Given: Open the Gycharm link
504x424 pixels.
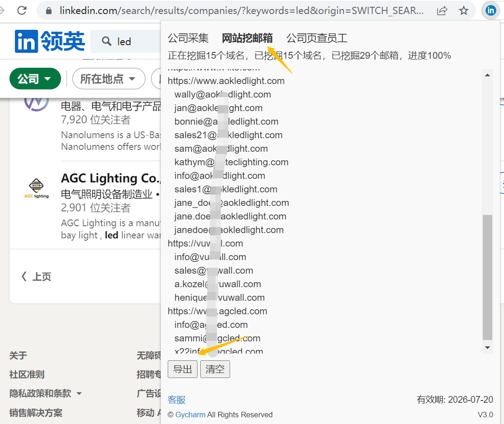Looking at the screenshot, I should point(190,415).
